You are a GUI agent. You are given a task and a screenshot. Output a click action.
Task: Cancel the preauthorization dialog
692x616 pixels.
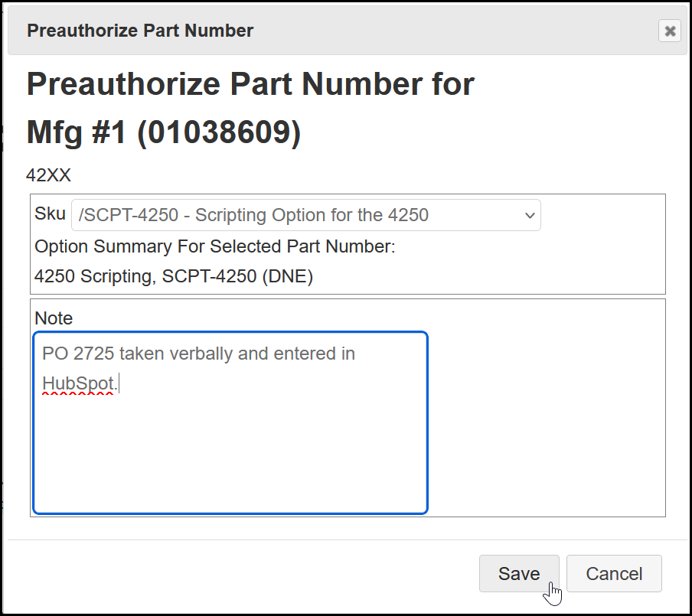(x=614, y=574)
